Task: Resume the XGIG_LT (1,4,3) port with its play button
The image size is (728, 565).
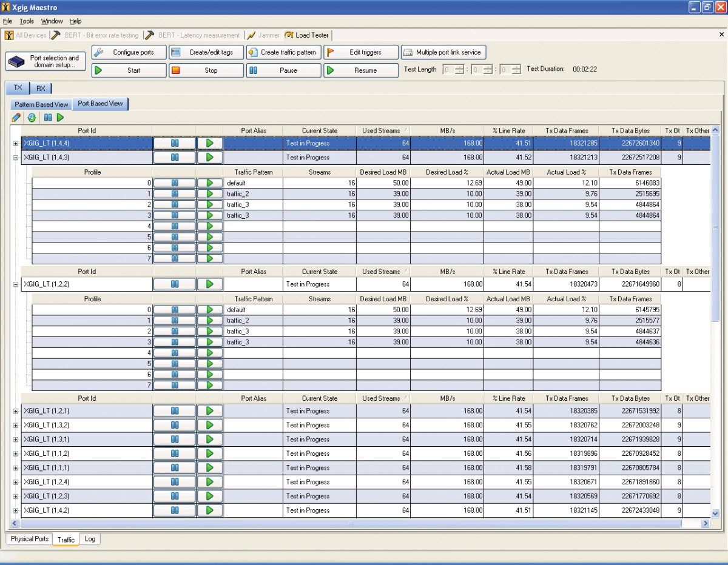Action: [x=210, y=158]
